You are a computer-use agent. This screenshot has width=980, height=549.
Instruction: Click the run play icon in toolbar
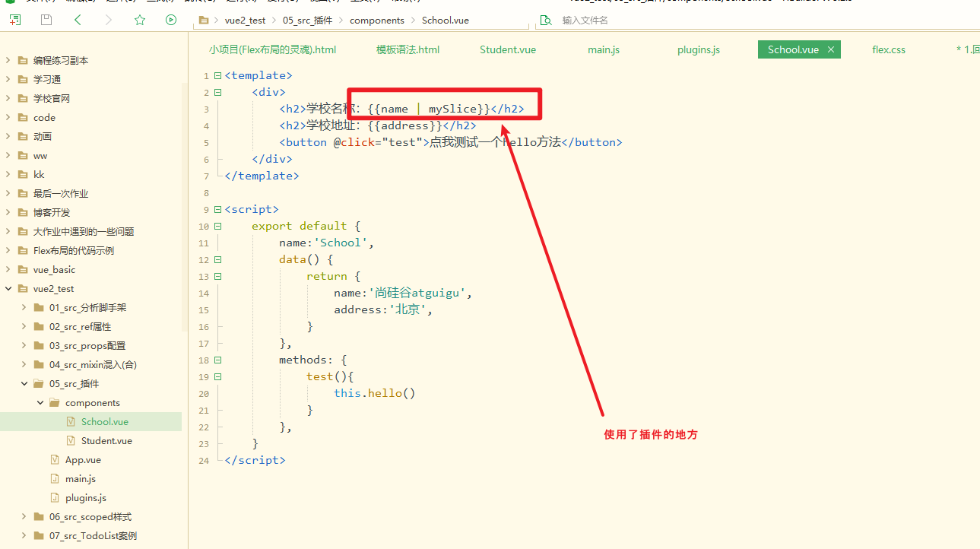171,20
